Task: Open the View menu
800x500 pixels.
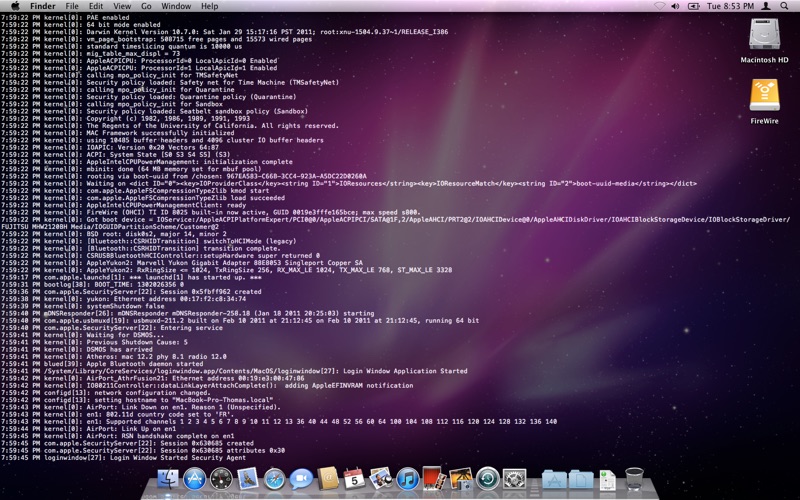Action: point(122,6)
